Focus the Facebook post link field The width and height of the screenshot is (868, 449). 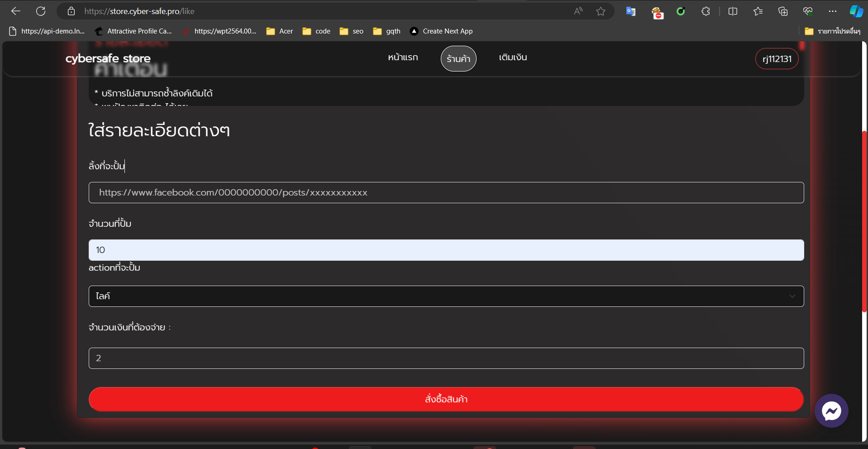tap(446, 193)
